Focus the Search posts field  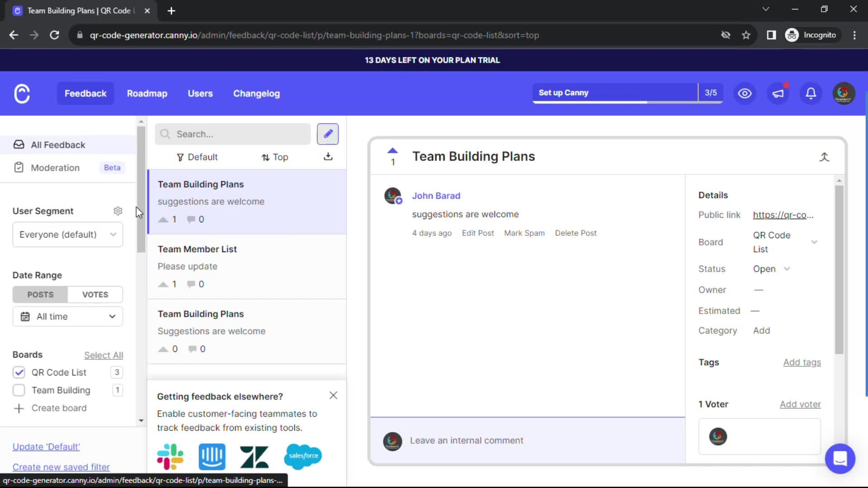click(x=233, y=134)
